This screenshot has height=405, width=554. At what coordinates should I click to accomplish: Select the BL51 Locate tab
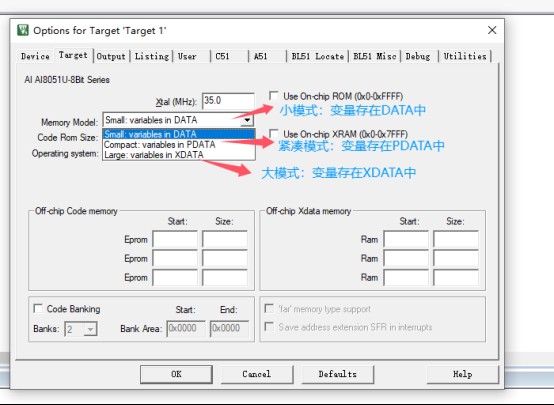(x=318, y=56)
